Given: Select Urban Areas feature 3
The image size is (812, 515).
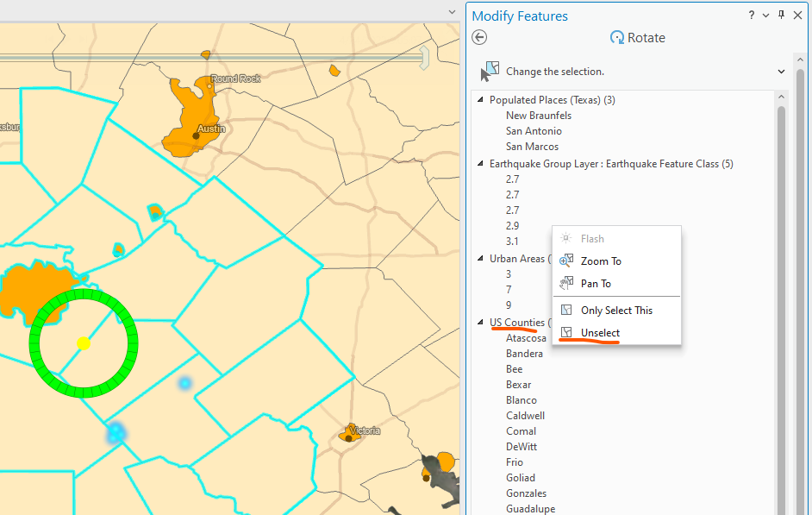Looking at the screenshot, I should click(x=509, y=274).
